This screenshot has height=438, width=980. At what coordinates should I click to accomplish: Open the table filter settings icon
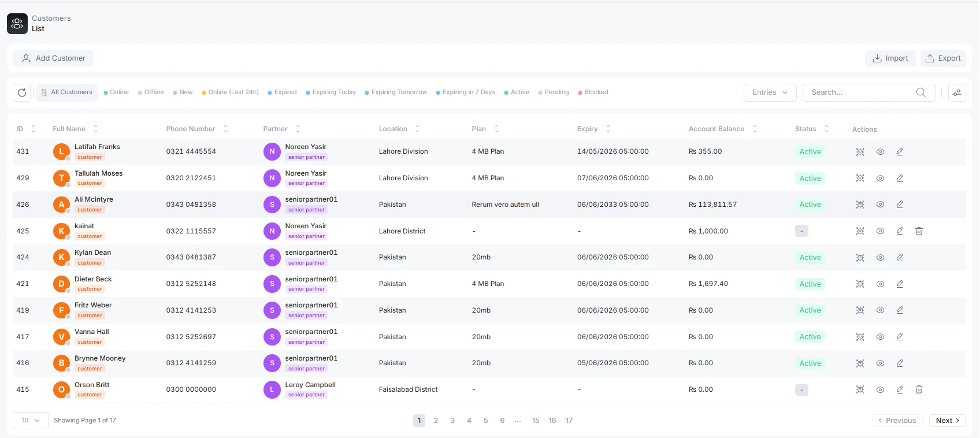[957, 92]
